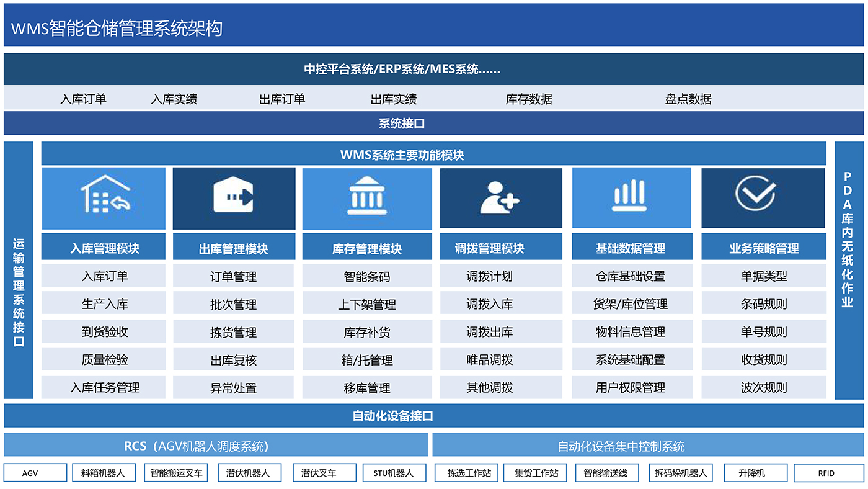Collapse the WMS系统主要功能模块 header
This screenshot has height=489, width=868.
[x=434, y=153]
